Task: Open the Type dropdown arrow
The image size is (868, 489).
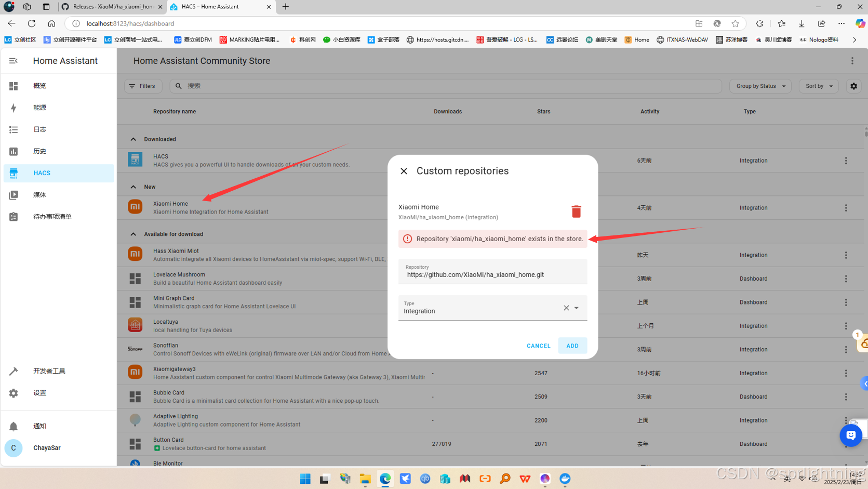Action: click(577, 308)
